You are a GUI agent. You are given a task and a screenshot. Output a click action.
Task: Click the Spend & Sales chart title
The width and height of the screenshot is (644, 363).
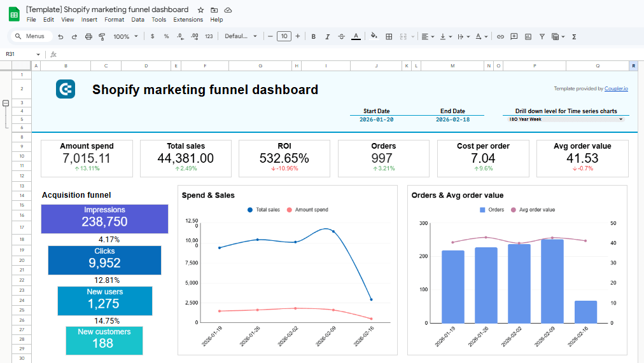tap(208, 195)
